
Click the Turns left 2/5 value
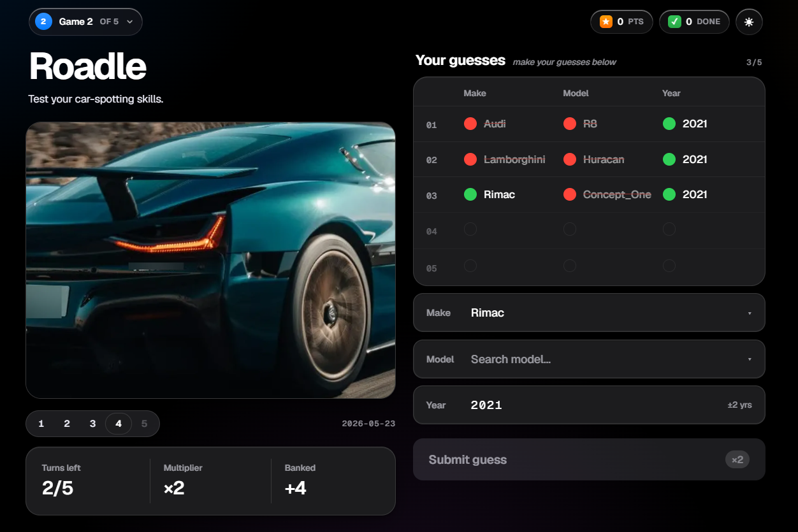(57, 488)
